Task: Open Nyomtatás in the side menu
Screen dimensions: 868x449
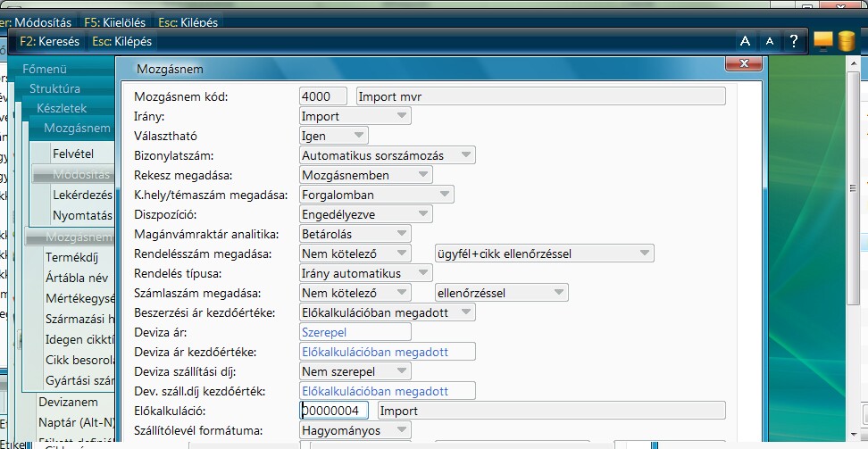Action: point(82,215)
